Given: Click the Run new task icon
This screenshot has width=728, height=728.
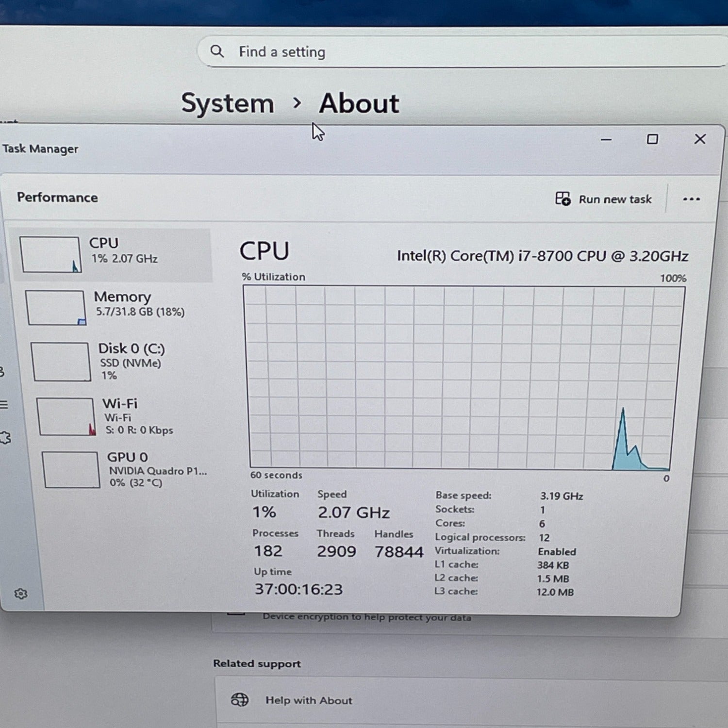Looking at the screenshot, I should [563, 199].
